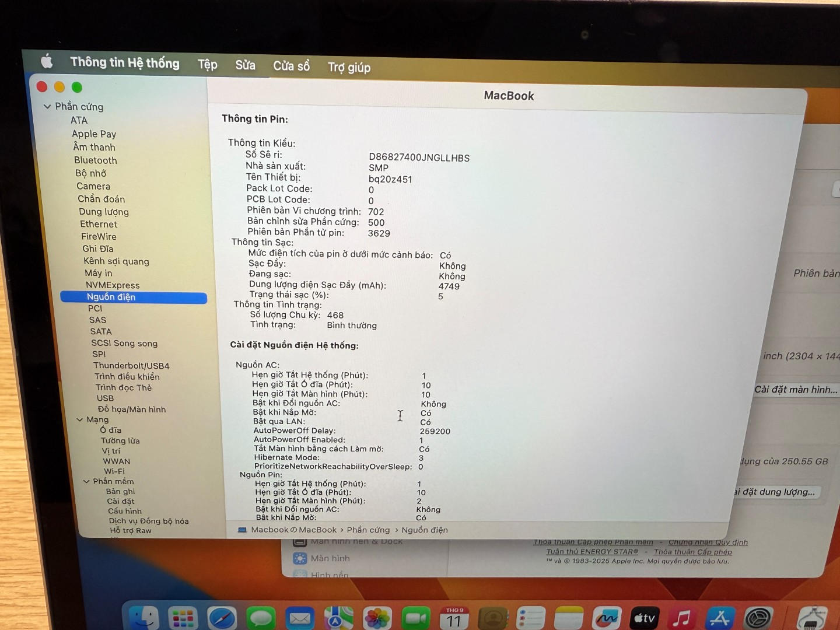Click Phần cứng in path bar
This screenshot has height=630, width=840.
[368, 530]
